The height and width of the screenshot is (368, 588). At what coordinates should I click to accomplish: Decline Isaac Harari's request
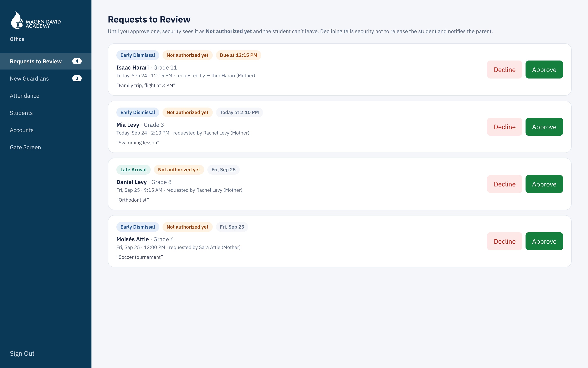(x=504, y=70)
